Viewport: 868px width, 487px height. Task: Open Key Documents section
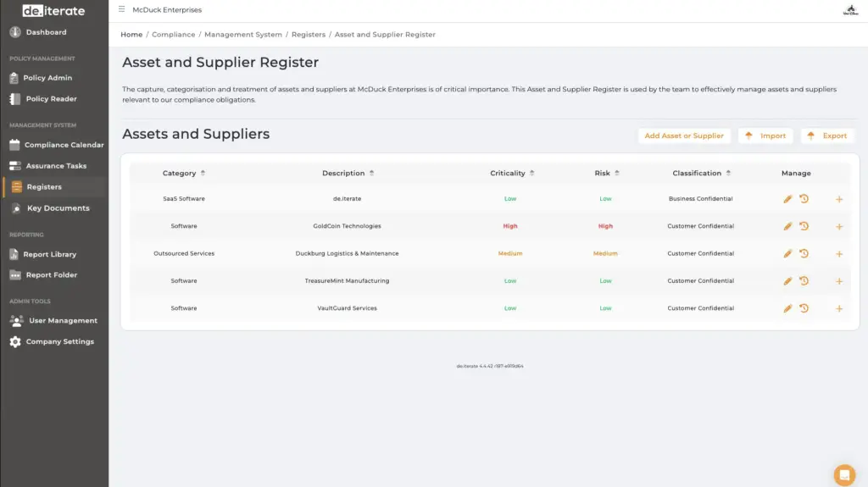tap(58, 208)
